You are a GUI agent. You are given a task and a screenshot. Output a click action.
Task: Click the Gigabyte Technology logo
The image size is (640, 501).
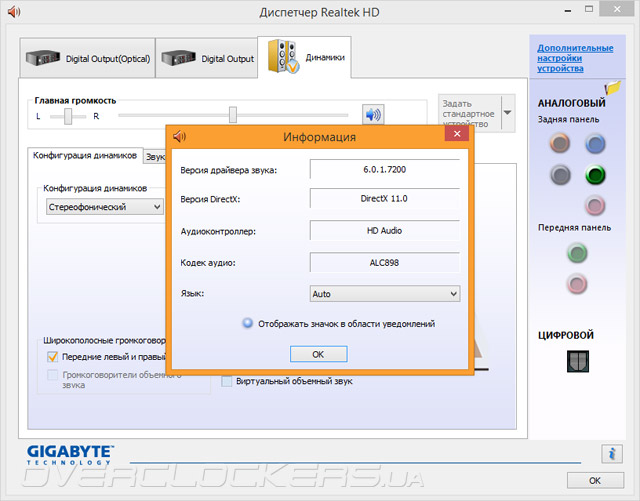(x=70, y=455)
